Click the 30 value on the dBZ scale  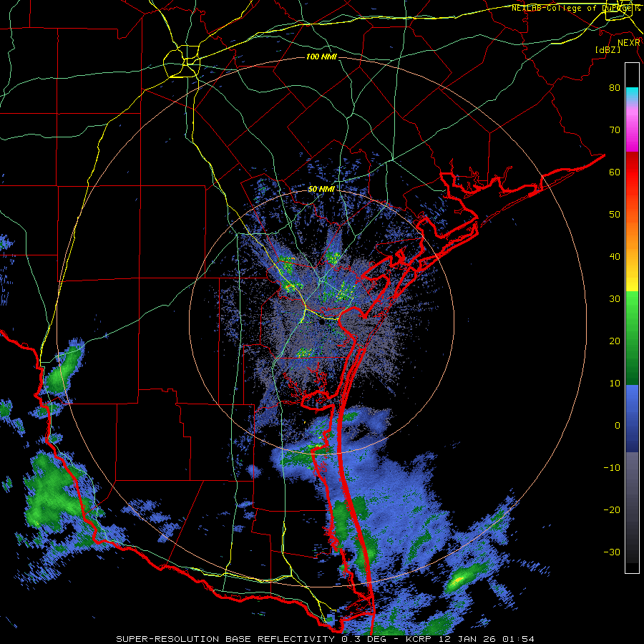tap(615, 299)
